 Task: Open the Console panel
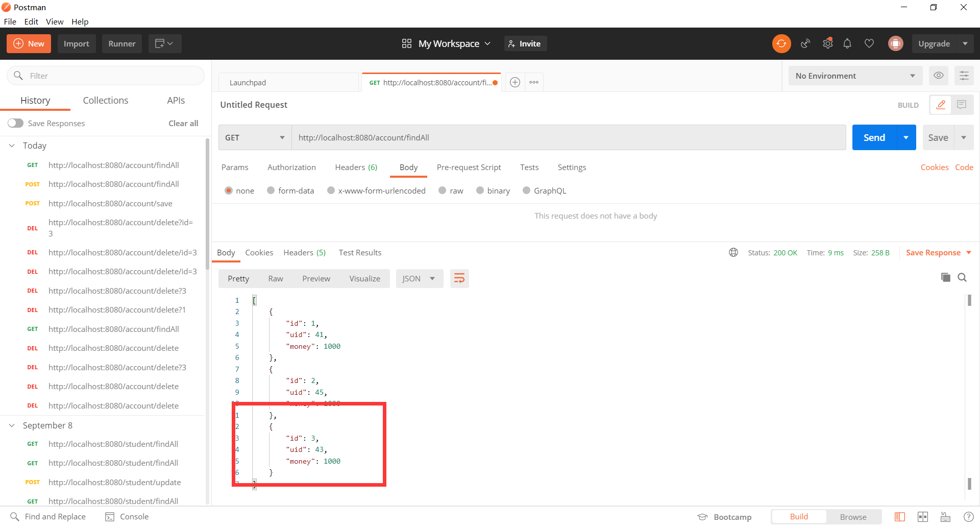127,517
